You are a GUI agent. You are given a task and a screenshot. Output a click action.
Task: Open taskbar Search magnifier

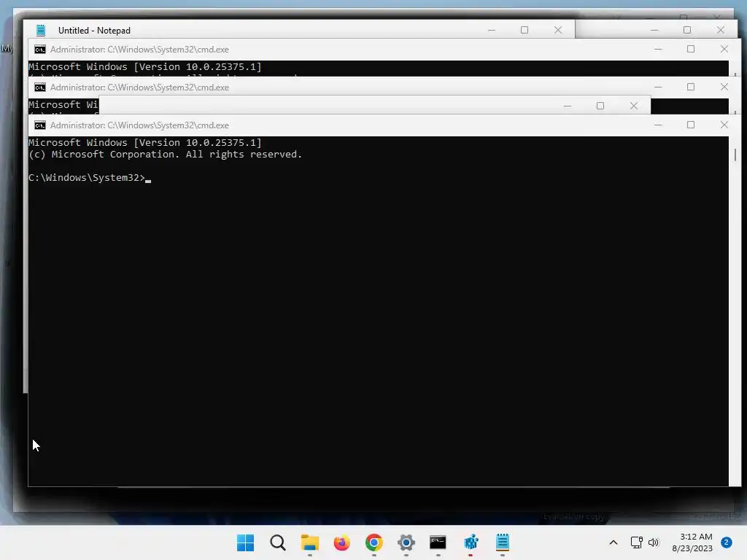(x=278, y=542)
